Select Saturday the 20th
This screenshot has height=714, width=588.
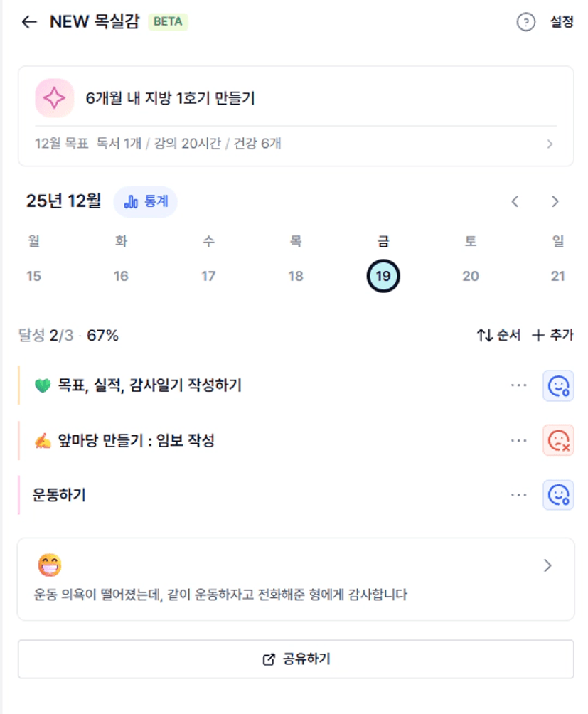click(471, 276)
